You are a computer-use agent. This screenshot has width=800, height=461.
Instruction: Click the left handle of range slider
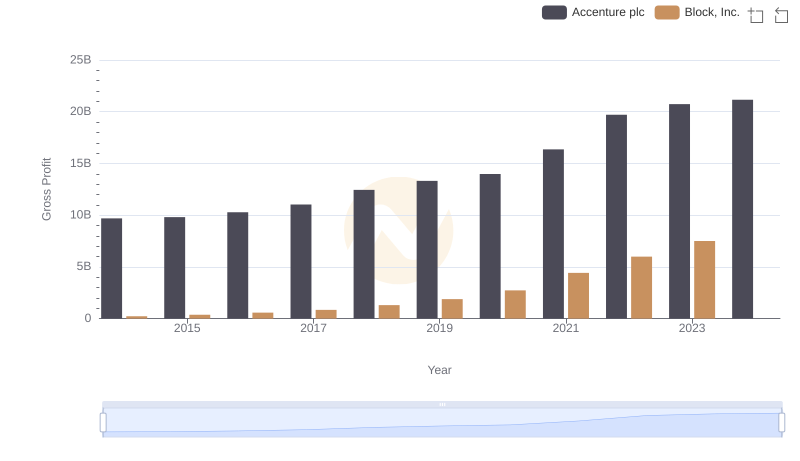pos(103,423)
